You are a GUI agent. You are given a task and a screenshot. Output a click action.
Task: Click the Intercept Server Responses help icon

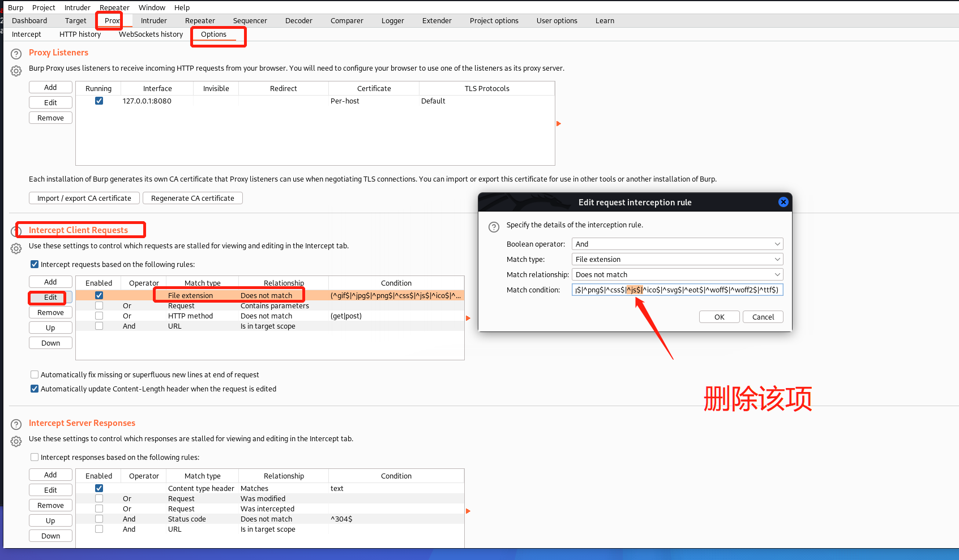click(16, 424)
